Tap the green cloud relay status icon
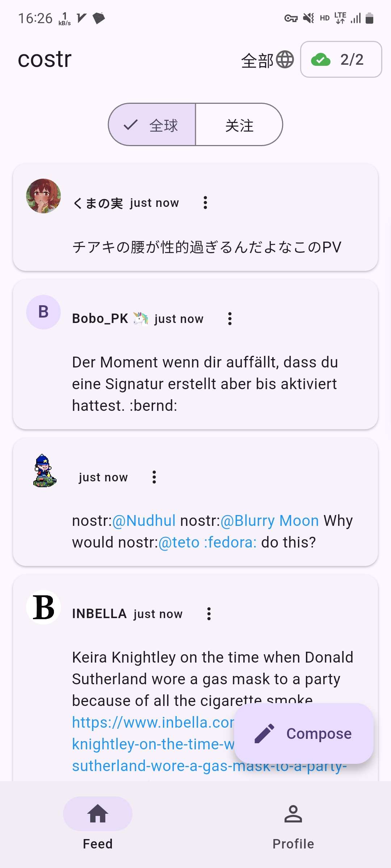Screen dimensions: 391x868 point(321,60)
